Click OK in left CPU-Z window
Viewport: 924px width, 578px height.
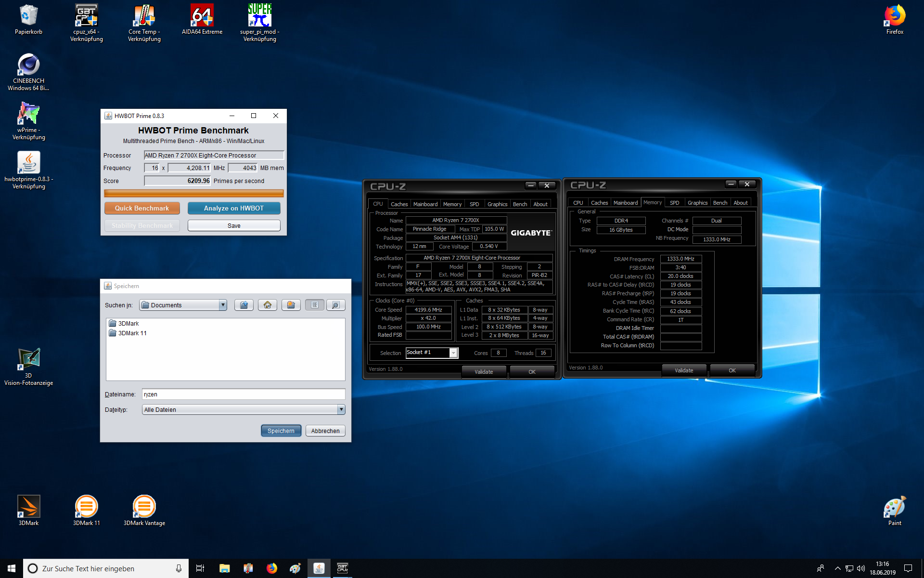[x=532, y=372]
